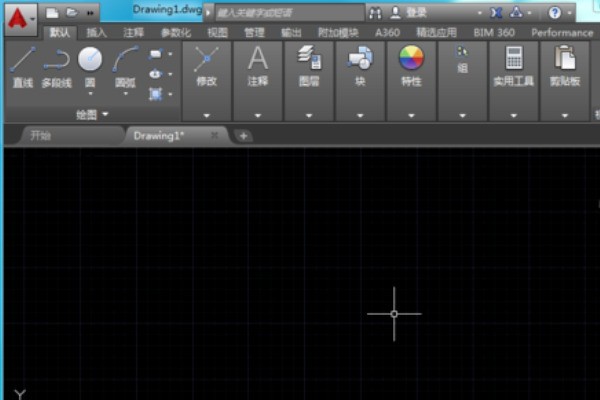Open the Modify (修改) panel icon
The width and height of the screenshot is (600, 400).
point(206,60)
